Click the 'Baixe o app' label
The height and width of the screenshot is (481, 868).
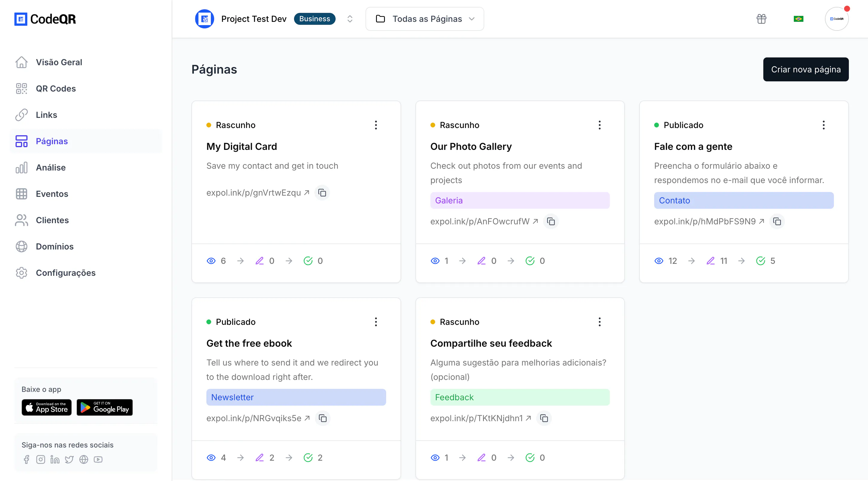click(42, 389)
